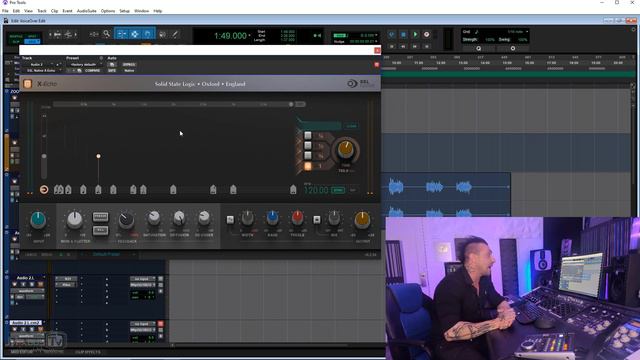Close the white plugin window header

pyautogui.click(x=377, y=51)
